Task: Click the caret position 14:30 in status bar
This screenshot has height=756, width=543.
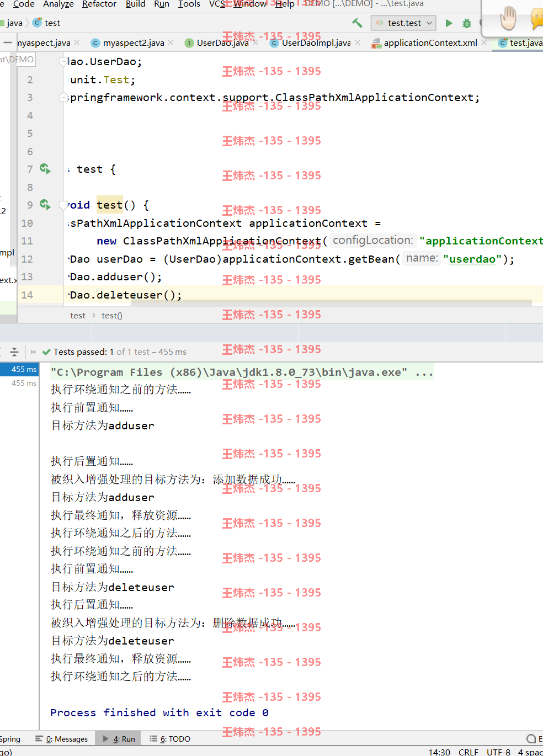Action: coord(439,752)
